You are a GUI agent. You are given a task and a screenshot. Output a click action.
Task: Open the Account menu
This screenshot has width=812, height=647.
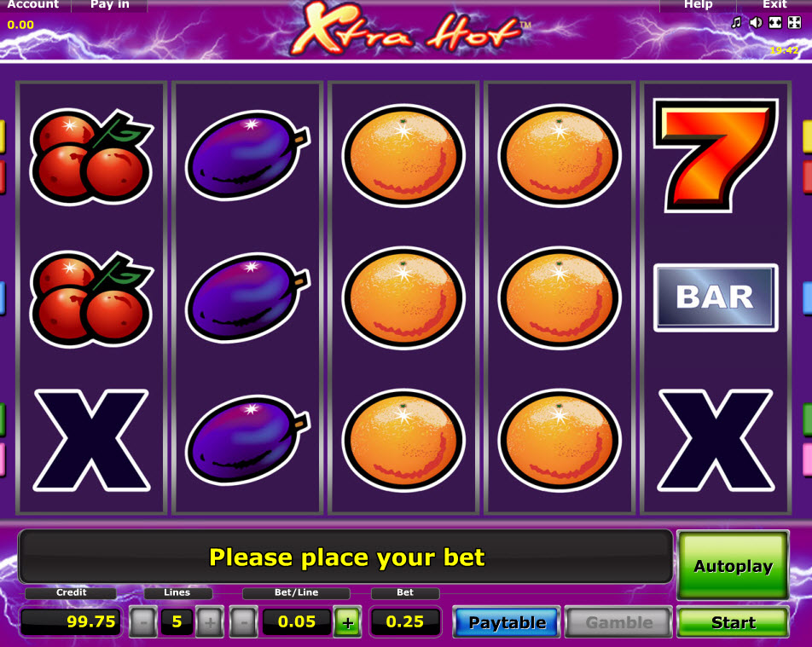click(x=33, y=4)
